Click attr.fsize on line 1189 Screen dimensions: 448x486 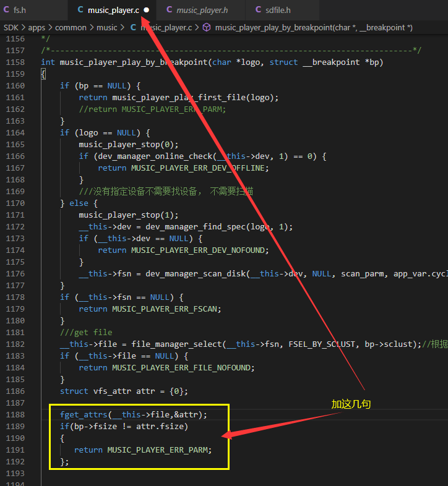(160, 427)
